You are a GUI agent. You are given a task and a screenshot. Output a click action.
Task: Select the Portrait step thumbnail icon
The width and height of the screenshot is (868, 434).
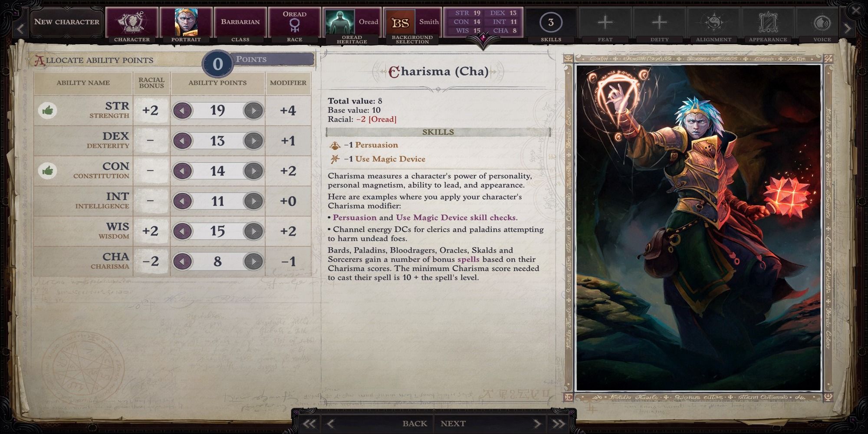pos(186,22)
